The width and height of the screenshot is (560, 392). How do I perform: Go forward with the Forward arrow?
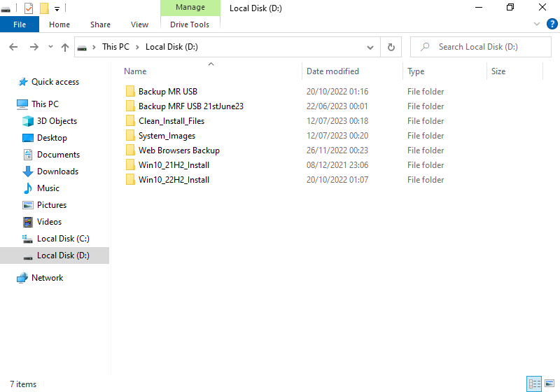click(34, 47)
